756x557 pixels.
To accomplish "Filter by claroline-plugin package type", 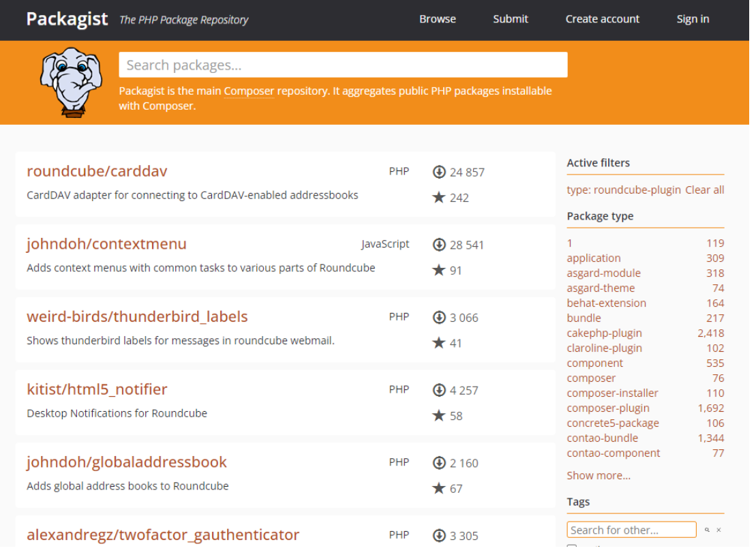I will [x=604, y=348].
